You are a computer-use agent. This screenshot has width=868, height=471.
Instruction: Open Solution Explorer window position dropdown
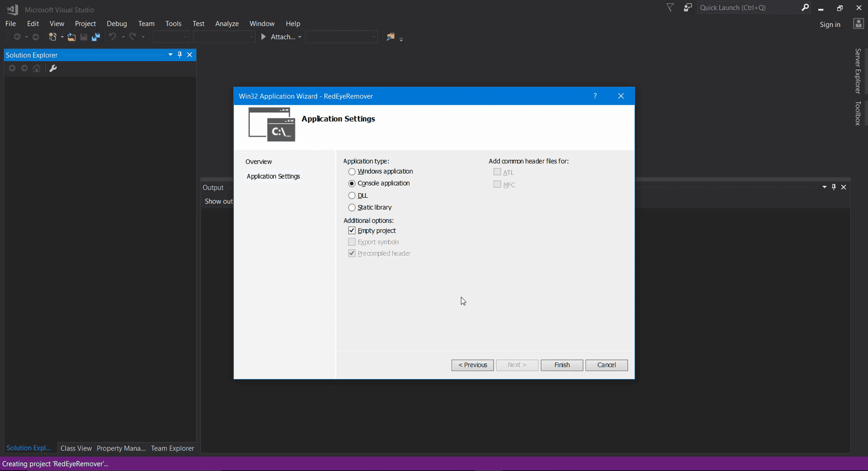[171, 55]
